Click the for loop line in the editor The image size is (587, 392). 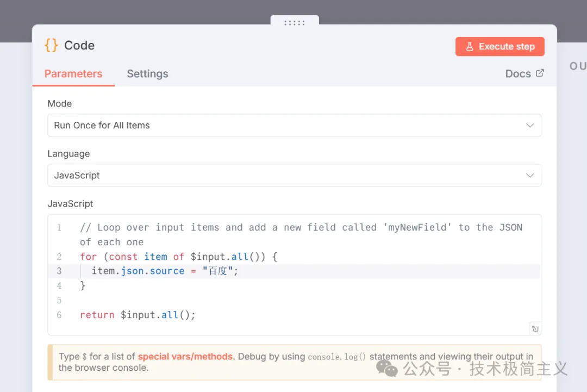179,257
